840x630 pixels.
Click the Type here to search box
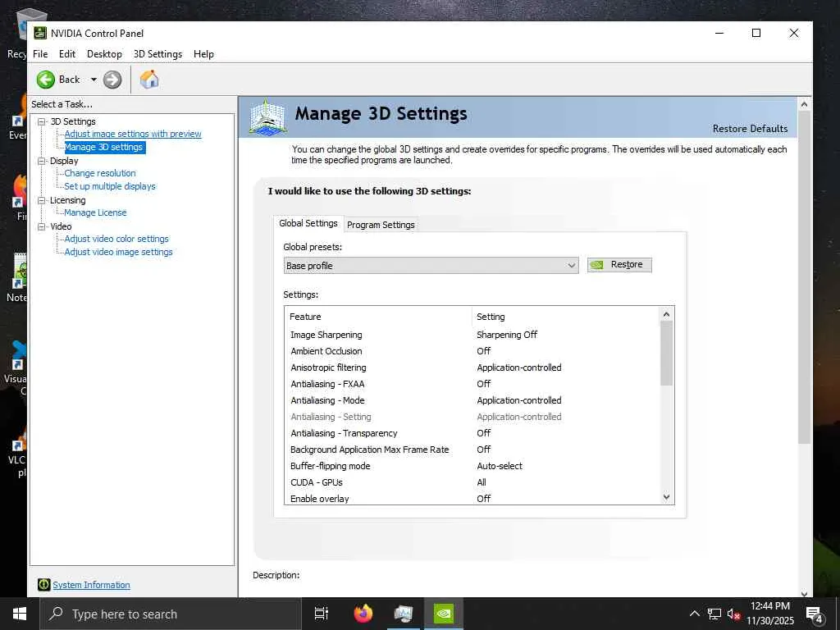tap(171, 614)
